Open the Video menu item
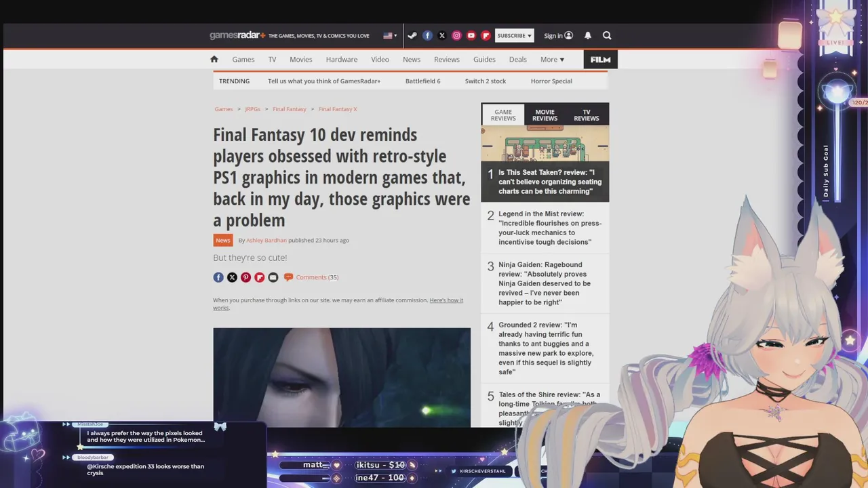Image resolution: width=868 pixels, height=488 pixels. 380,59
